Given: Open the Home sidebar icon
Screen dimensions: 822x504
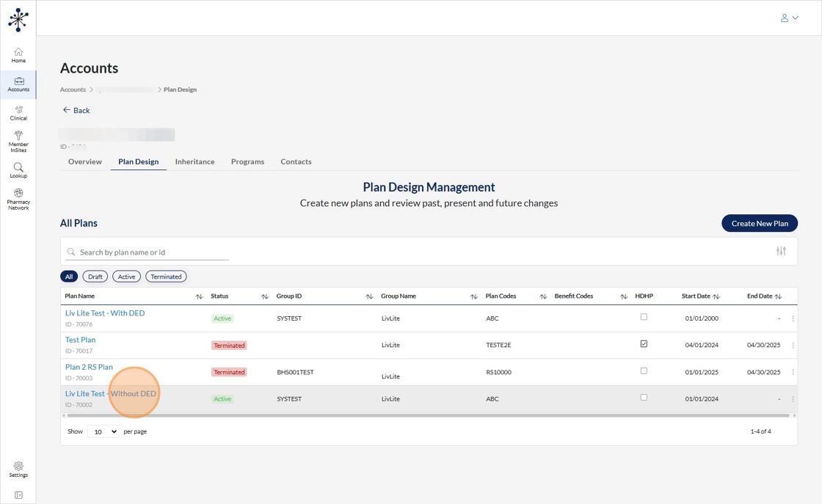Looking at the screenshot, I should [18, 55].
